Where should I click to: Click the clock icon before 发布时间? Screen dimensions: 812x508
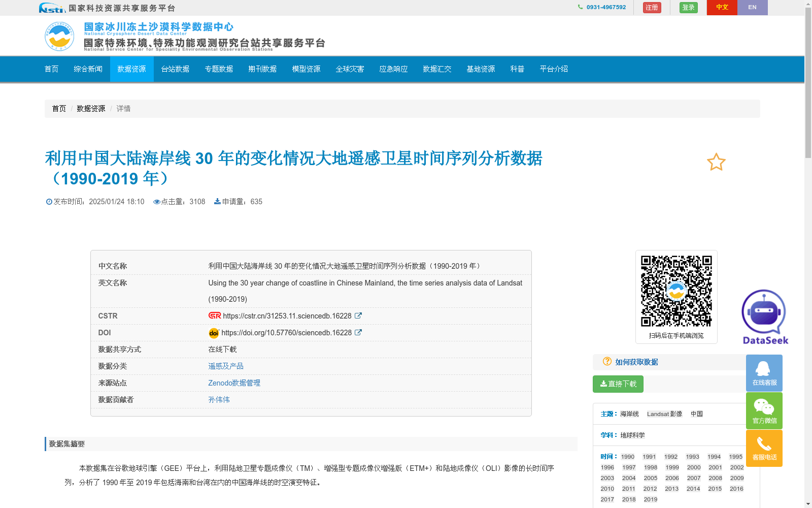(49, 202)
